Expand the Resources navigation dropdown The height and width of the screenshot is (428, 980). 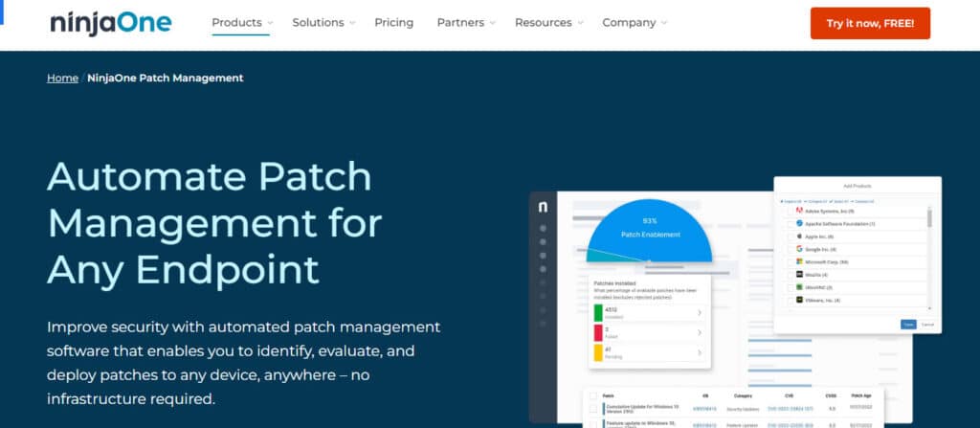pos(548,22)
